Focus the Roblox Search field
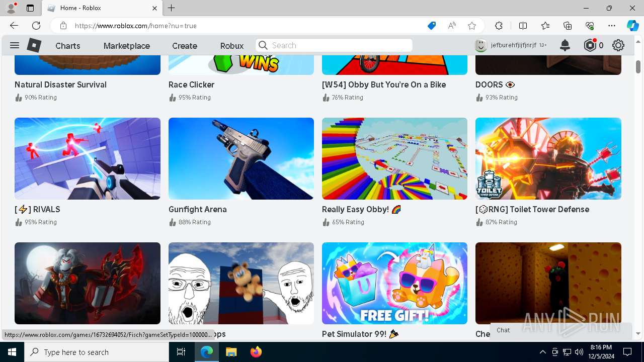The width and height of the screenshot is (644, 362). (x=334, y=45)
